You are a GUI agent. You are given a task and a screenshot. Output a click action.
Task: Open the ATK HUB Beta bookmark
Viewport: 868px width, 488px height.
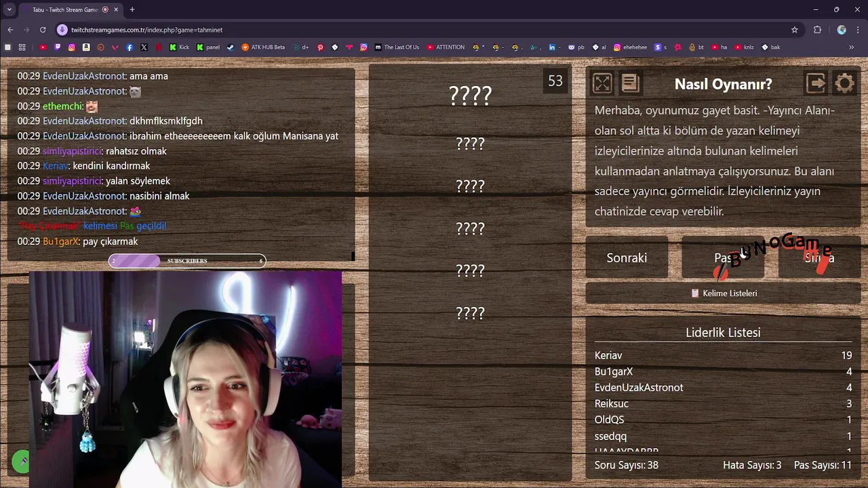(x=263, y=47)
